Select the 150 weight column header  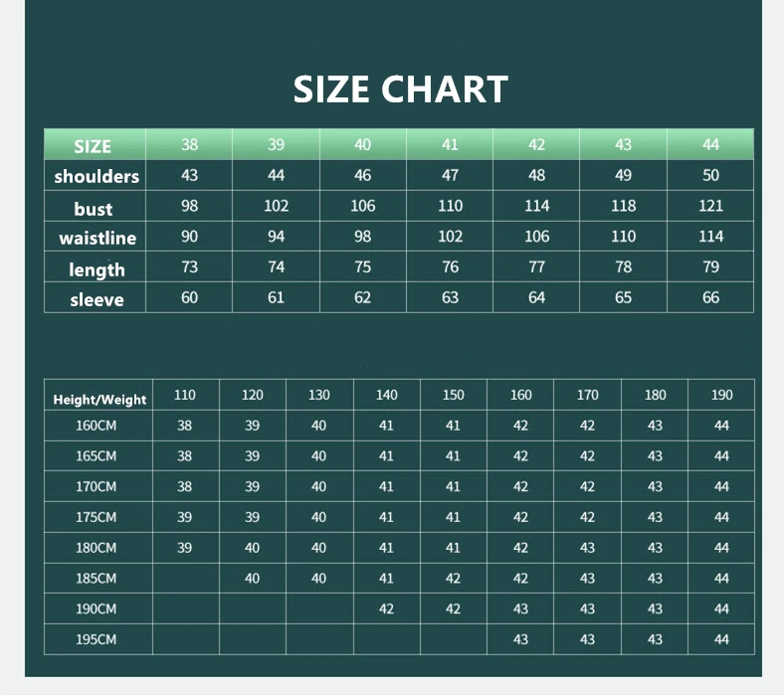coord(454,395)
